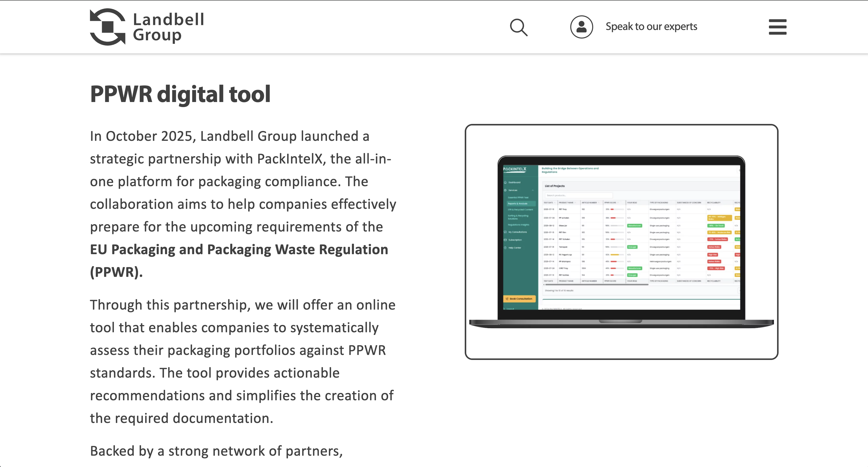
Task: Click the yellow Book Consultation button
Action: pos(519,299)
